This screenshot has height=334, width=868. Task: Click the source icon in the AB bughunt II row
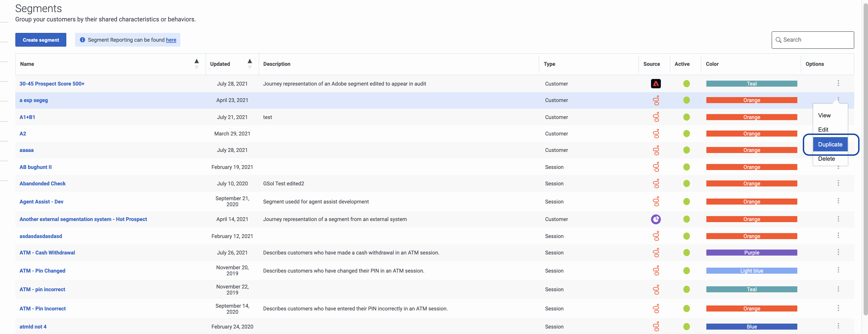pyautogui.click(x=656, y=167)
